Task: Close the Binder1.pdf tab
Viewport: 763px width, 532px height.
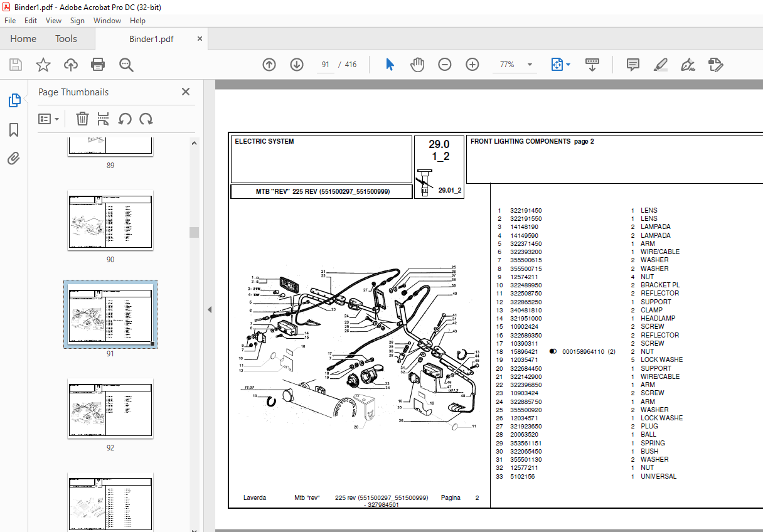Action: 200,39
